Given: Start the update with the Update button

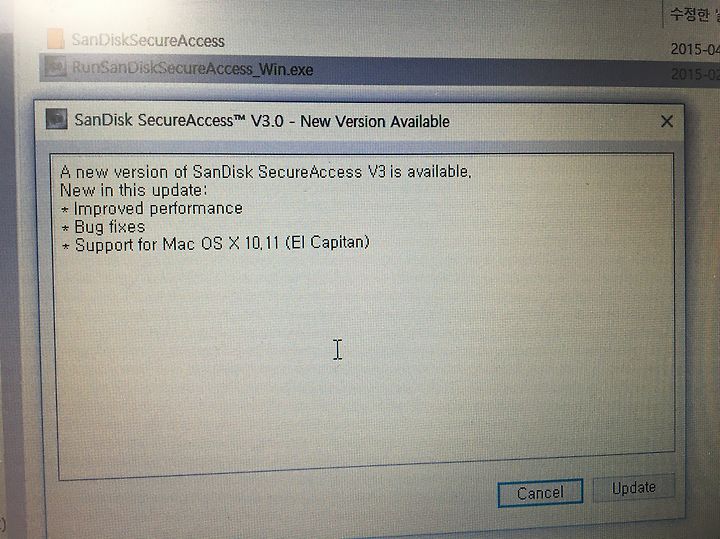Looking at the screenshot, I should coord(634,488).
